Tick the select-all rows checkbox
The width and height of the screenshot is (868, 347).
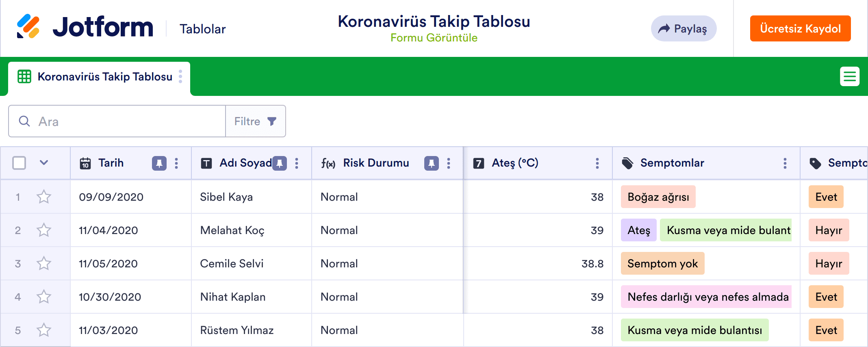click(19, 163)
